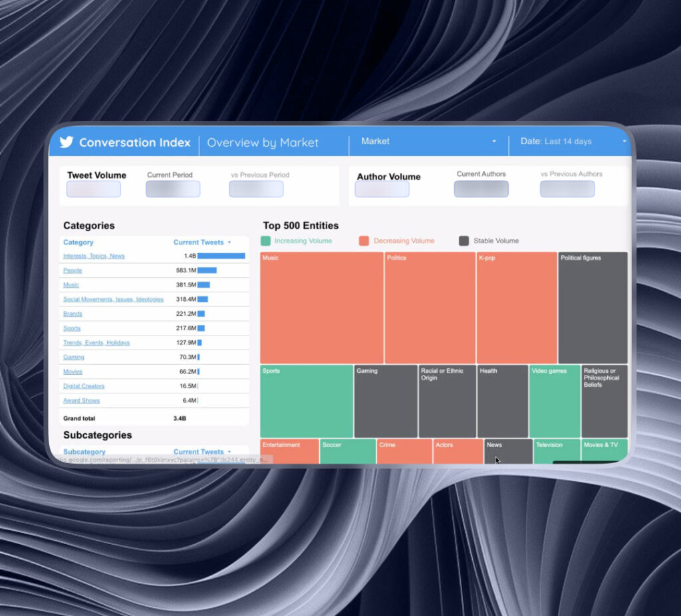Select the Health treemap tile
681x616 pixels.
coord(503,401)
